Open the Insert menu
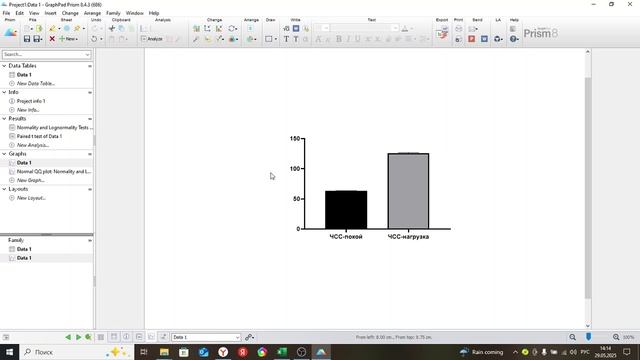This screenshot has width=640, height=360. point(51,13)
